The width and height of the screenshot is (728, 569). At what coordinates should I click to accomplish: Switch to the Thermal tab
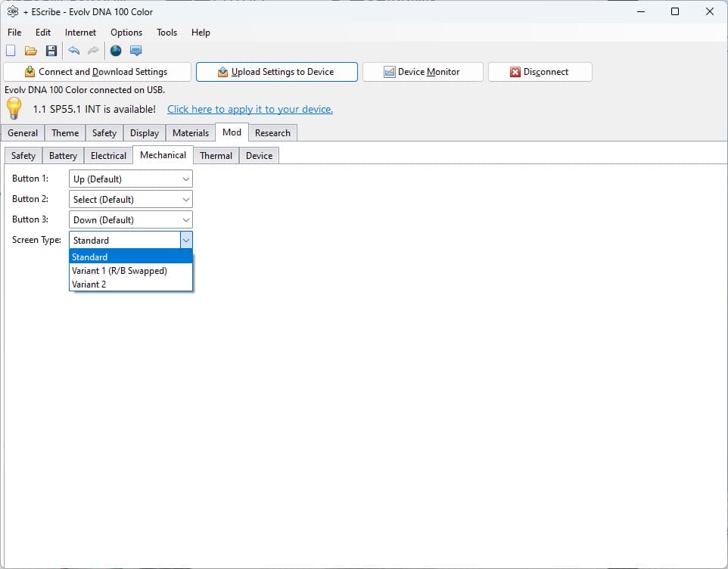216,155
